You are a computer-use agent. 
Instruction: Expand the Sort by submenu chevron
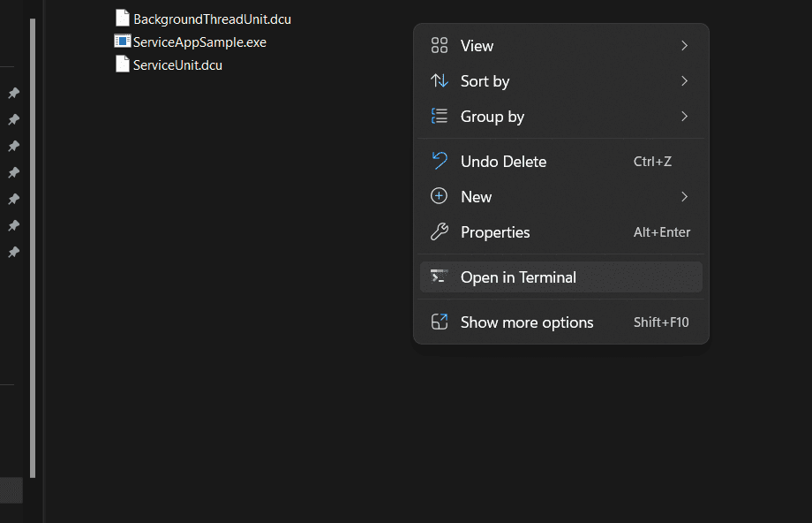pyautogui.click(x=684, y=81)
